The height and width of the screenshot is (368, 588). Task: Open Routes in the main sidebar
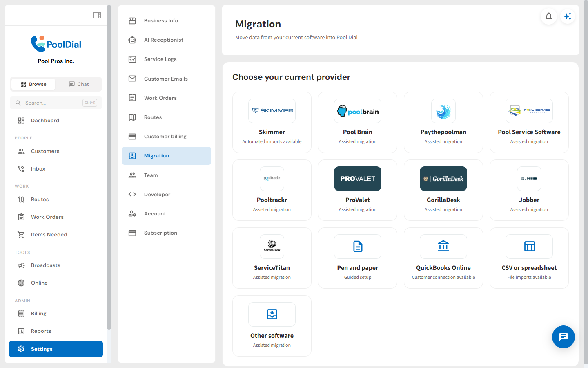[x=56, y=200]
